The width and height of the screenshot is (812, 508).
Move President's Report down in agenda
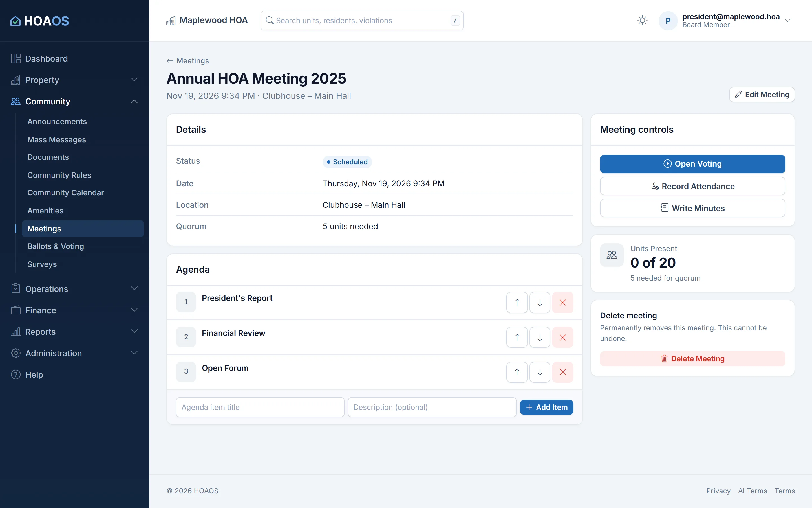coord(540,302)
